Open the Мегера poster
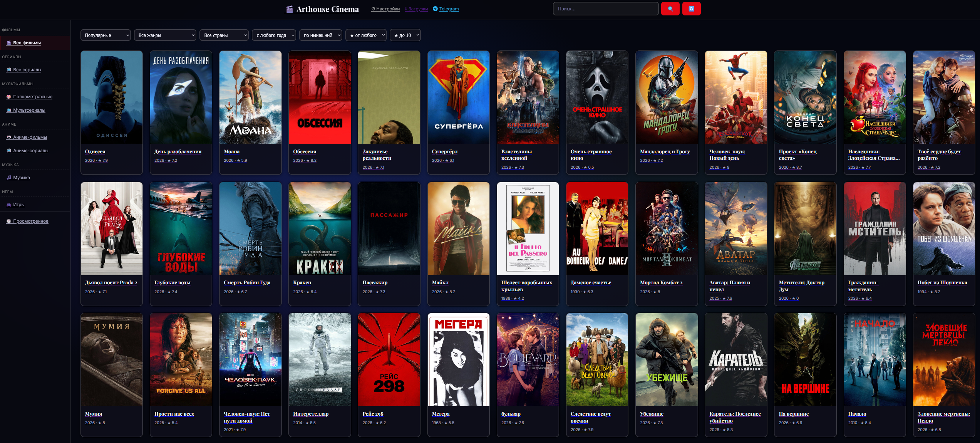 point(459,359)
